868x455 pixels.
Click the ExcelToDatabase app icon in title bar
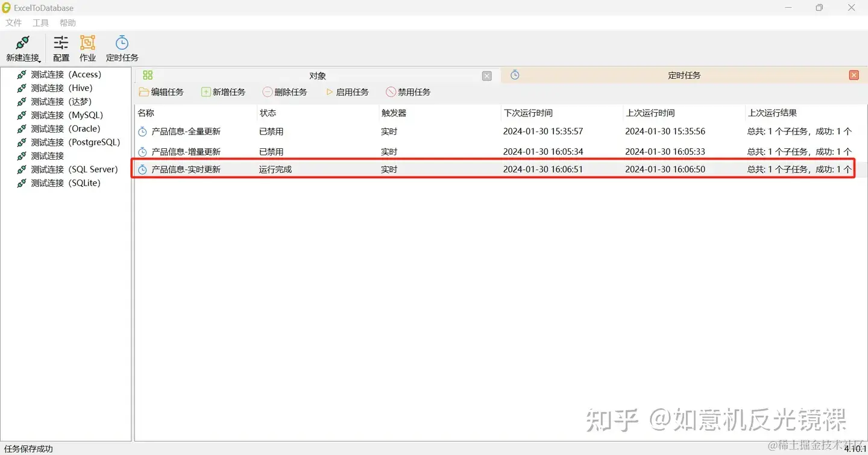click(6, 8)
